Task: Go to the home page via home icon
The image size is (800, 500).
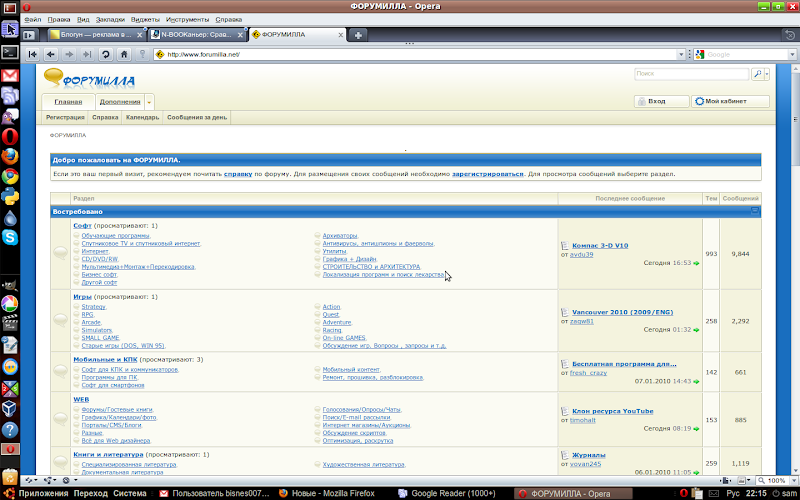Action: pyautogui.click(x=124, y=54)
